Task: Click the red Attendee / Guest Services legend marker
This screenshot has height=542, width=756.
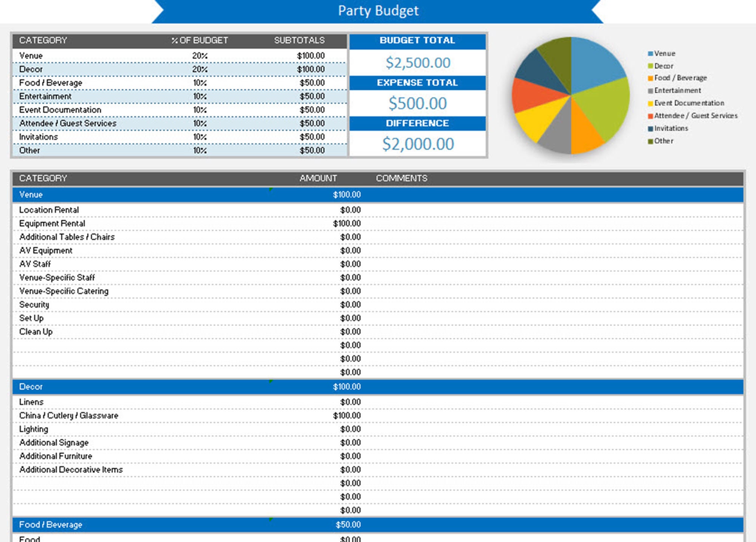Action: (651, 116)
